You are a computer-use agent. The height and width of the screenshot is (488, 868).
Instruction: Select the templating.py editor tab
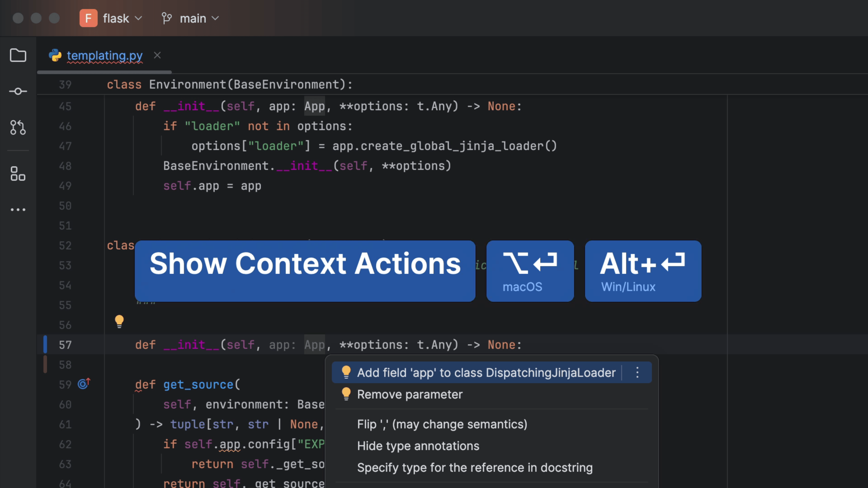tap(104, 55)
